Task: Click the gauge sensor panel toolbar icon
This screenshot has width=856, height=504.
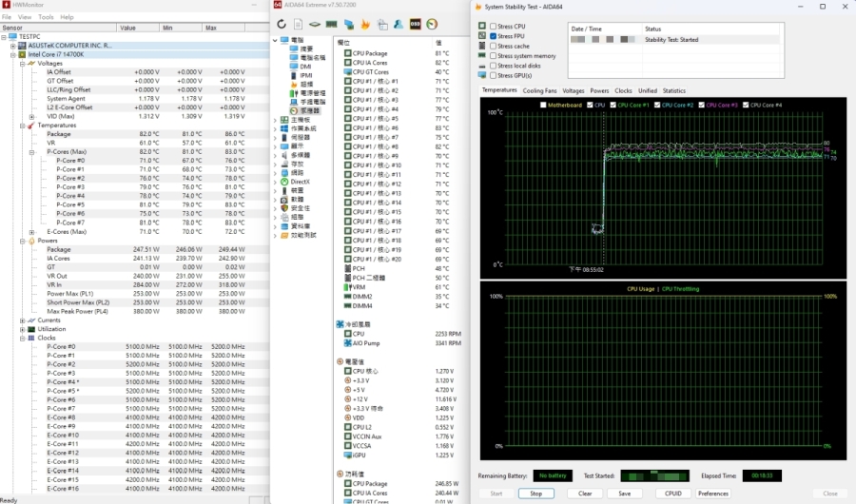Action: [x=433, y=24]
